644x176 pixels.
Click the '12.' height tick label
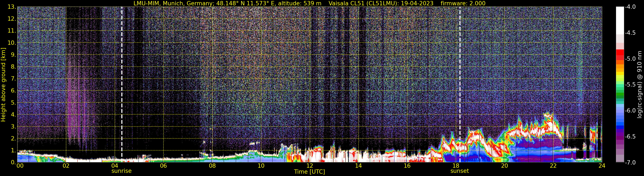(x=12, y=19)
